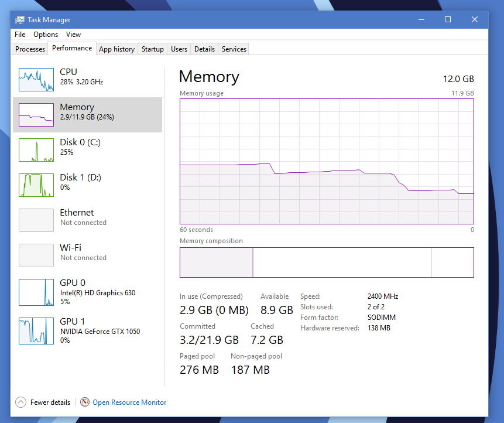504x423 pixels.
Task: Click the Disk 1 (D:) label
Action: (x=80, y=178)
